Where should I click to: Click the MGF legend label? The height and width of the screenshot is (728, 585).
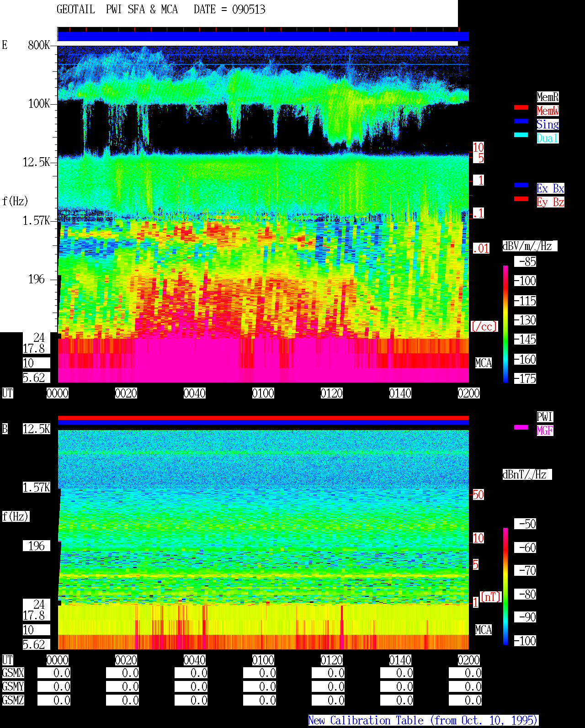coord(545,430)
